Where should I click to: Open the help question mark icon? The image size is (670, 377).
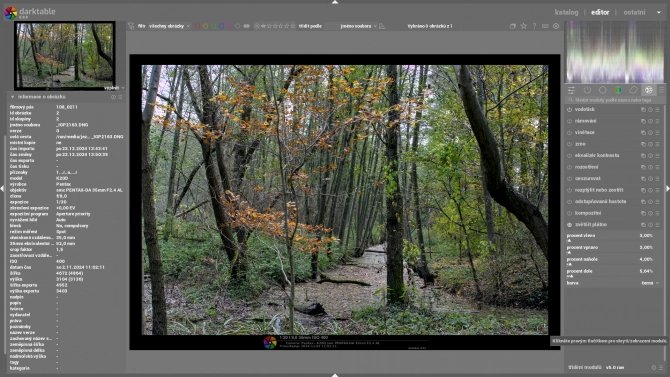pos(534,26)
